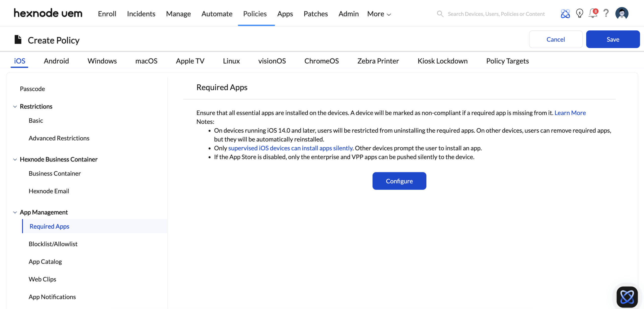Switch to the Windows tab
Viewport: 644px width, 309px height.
click(102, 61)
